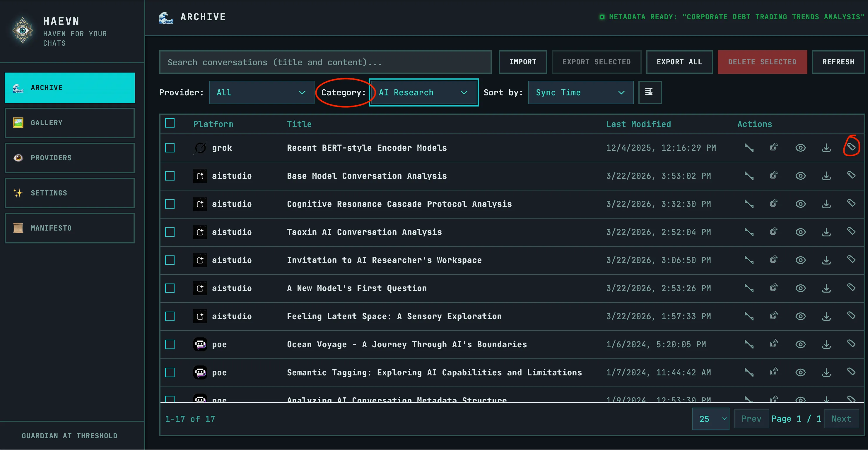Click tag icon for A New Model's First Question
Image resolution: width=868 pixels, height=450 pixels.
pos(851,287)
